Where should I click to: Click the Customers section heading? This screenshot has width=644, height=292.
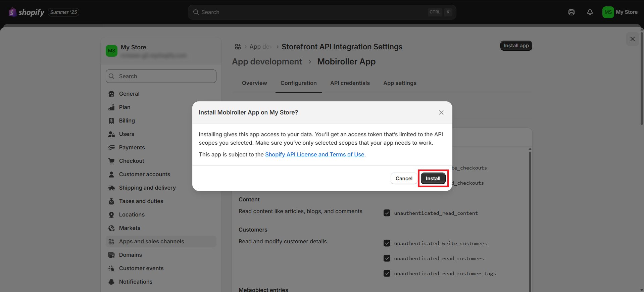point(253,230)
